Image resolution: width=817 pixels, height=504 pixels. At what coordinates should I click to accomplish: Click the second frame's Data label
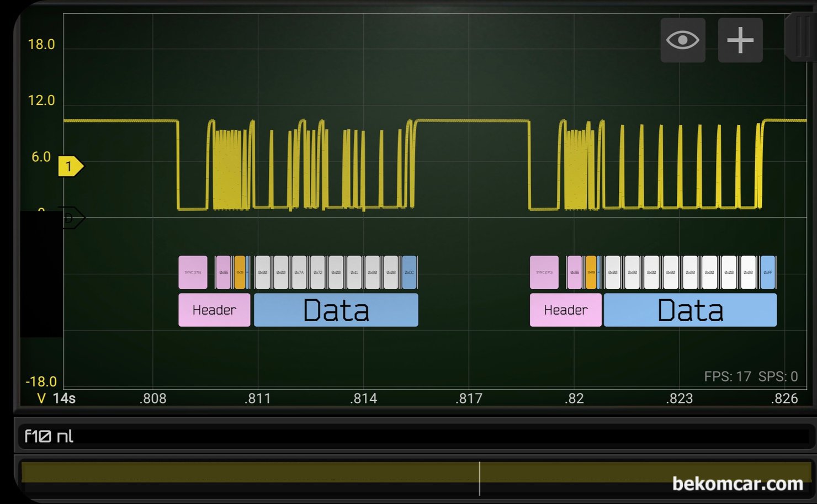690,310
